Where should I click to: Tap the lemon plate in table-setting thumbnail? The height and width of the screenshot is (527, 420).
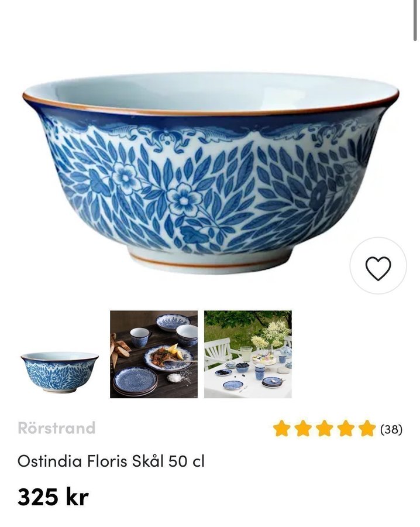tap(170, 357)
